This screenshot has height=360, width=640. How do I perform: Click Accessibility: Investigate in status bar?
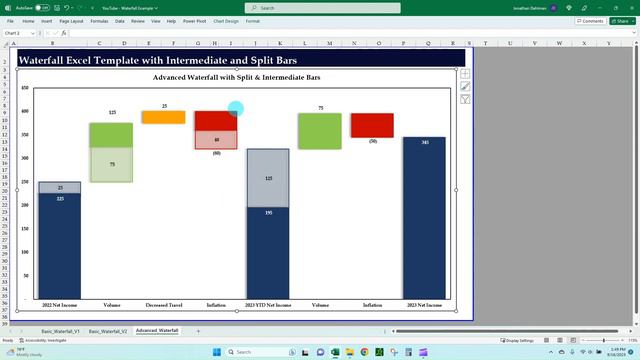coord(43,340)
